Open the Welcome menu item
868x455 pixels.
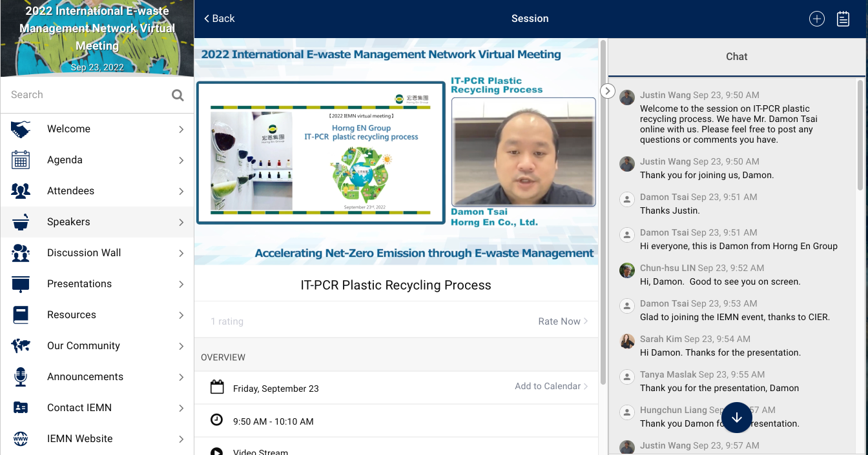click(97, 129)
